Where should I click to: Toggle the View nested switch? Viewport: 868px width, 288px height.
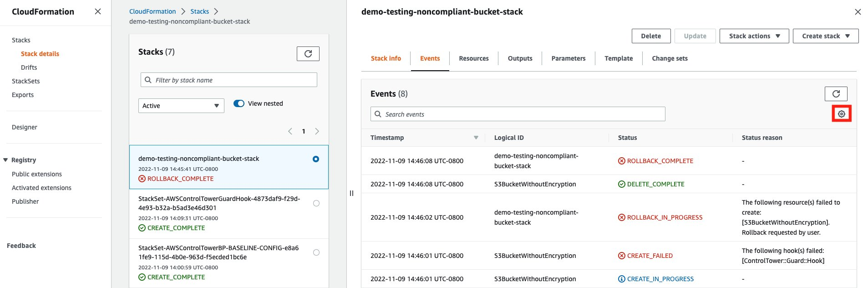(x=239, y=103)
